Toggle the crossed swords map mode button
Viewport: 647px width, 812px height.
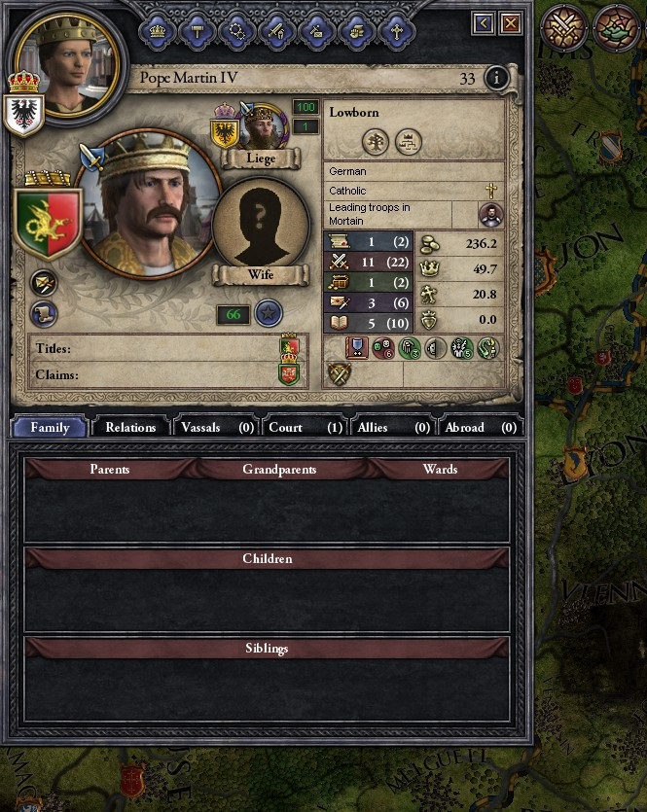pyautogui.click(x=564, y=27)
